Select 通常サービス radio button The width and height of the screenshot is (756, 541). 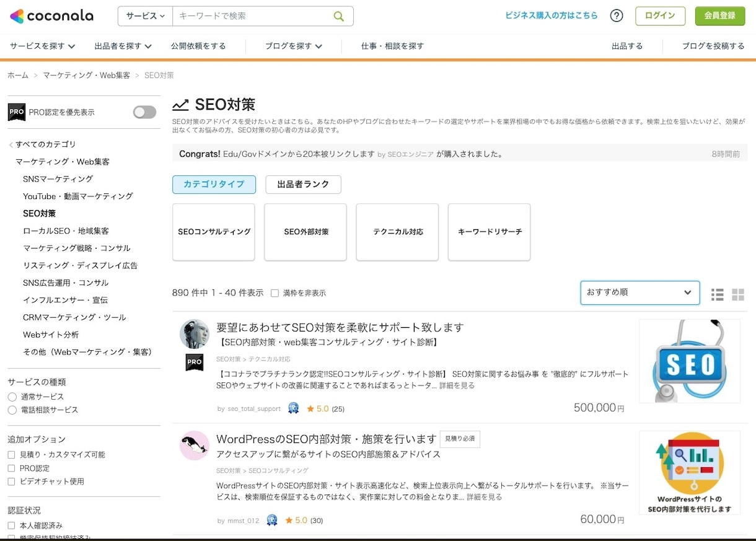pos(12,397)
